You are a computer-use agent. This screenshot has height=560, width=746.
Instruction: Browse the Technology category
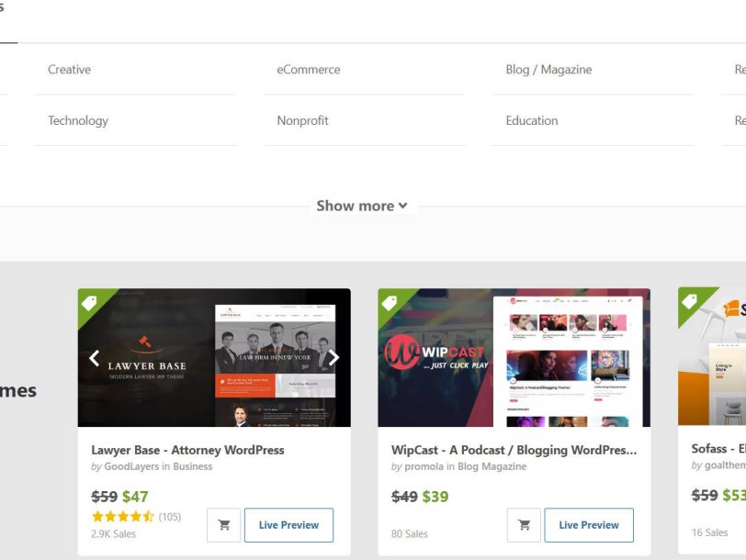[x=78, y=120]
